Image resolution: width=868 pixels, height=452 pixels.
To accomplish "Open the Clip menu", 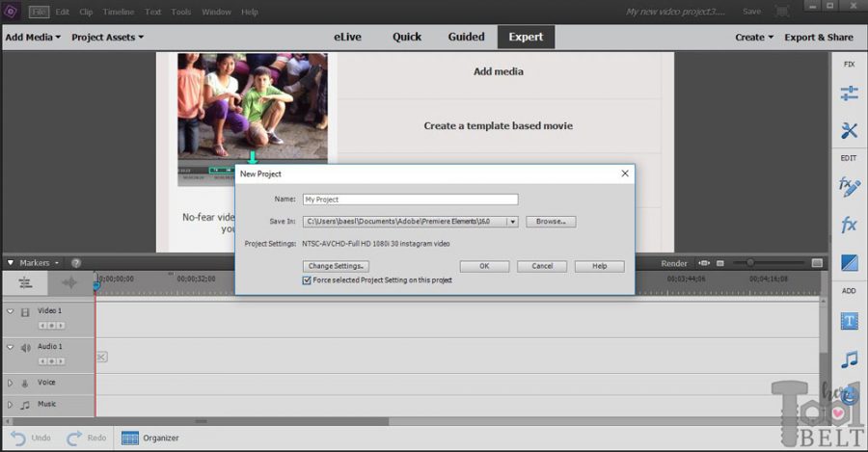I will pos(86,12).
